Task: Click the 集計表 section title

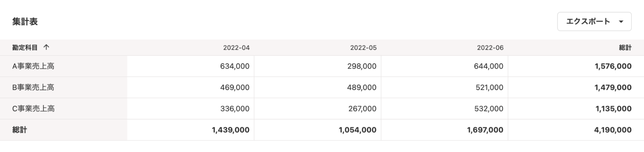Action: 25,22
